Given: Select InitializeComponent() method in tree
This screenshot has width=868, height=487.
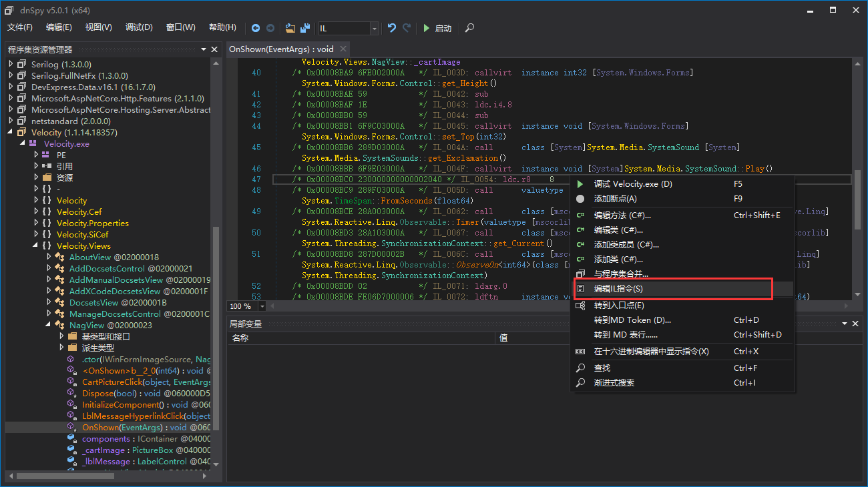Looking at the screenshot, I should click(x=121, y=405).
